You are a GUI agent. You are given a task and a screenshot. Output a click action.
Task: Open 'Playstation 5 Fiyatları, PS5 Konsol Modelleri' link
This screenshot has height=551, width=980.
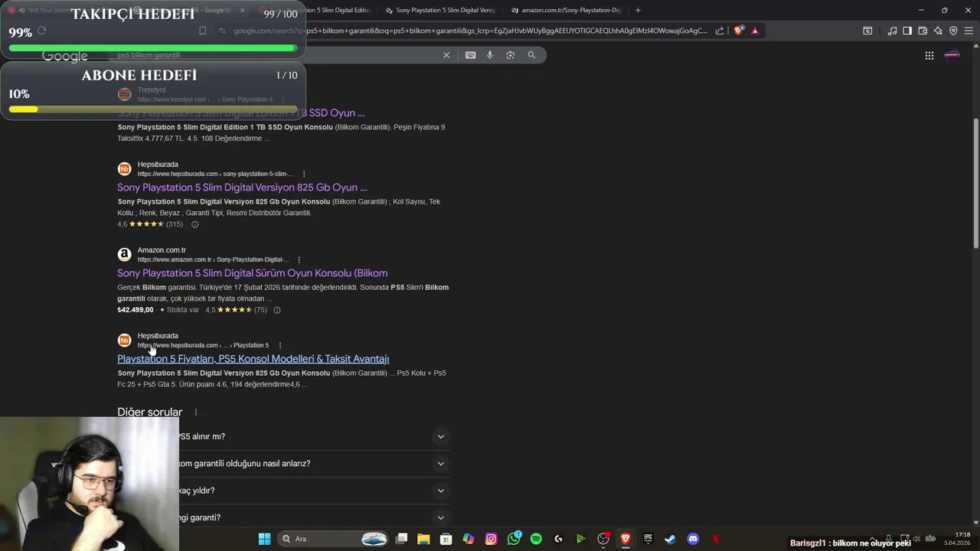pyautogui.click(x=253, y=359)
